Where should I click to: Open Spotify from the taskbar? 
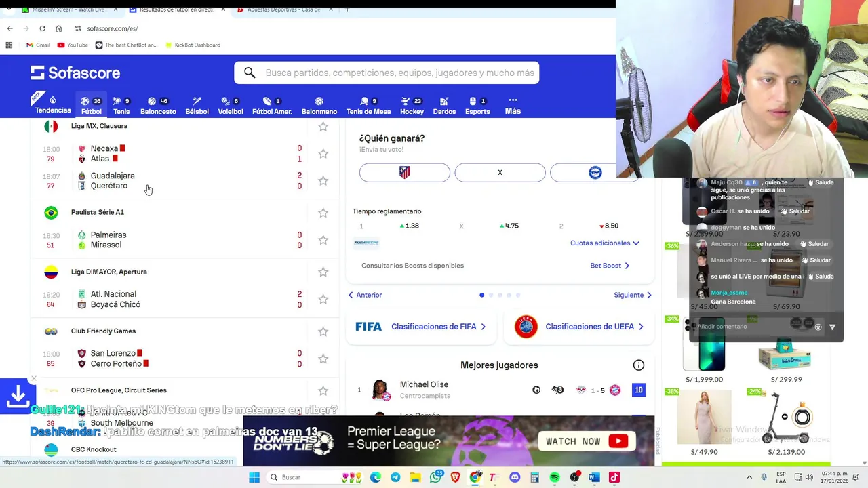click(555, 477)
